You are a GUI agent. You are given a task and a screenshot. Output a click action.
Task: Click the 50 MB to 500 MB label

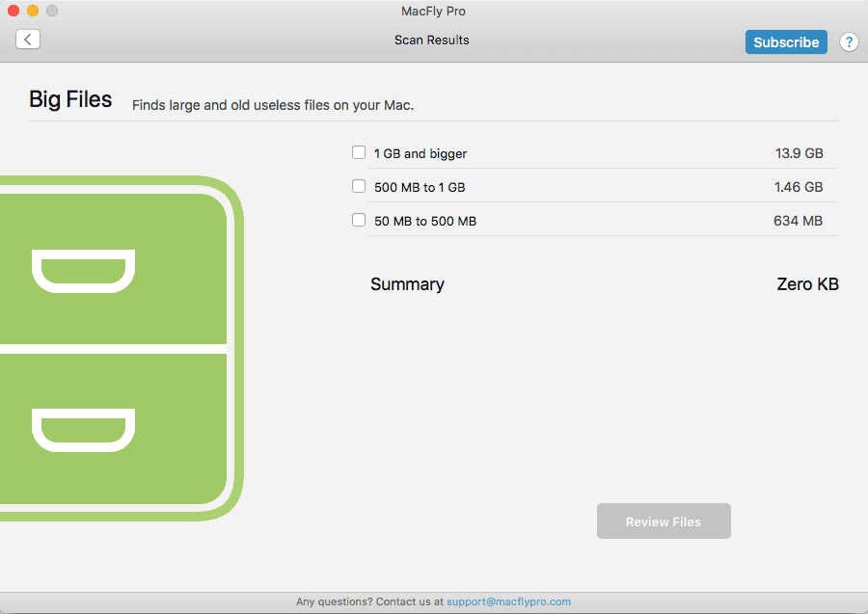(x=425, y=222)
